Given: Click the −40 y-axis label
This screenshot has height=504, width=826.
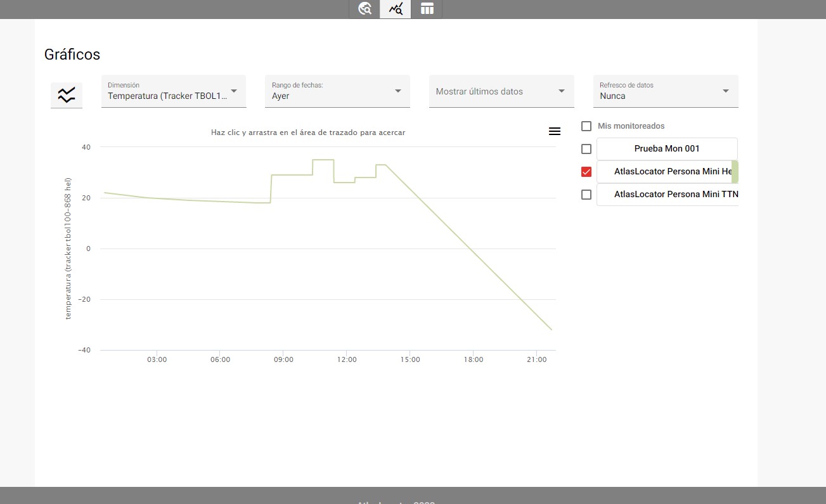Looking at the screenshot, I should pos(84,350).
